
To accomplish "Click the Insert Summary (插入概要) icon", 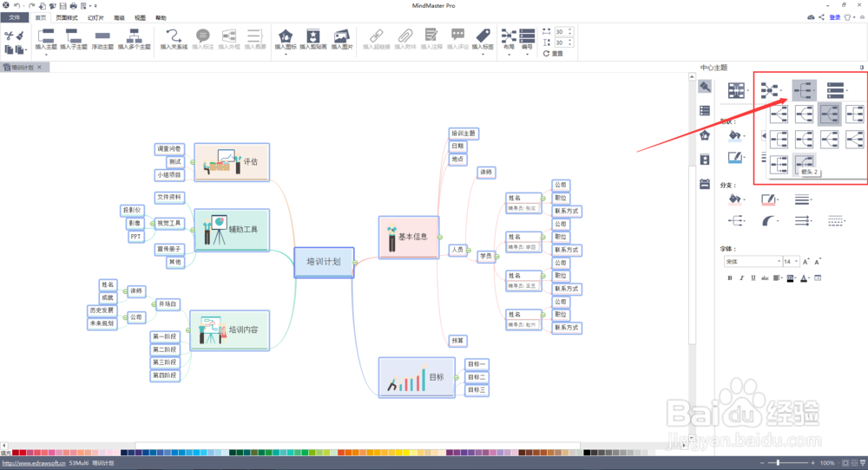I will click(254, 36).
